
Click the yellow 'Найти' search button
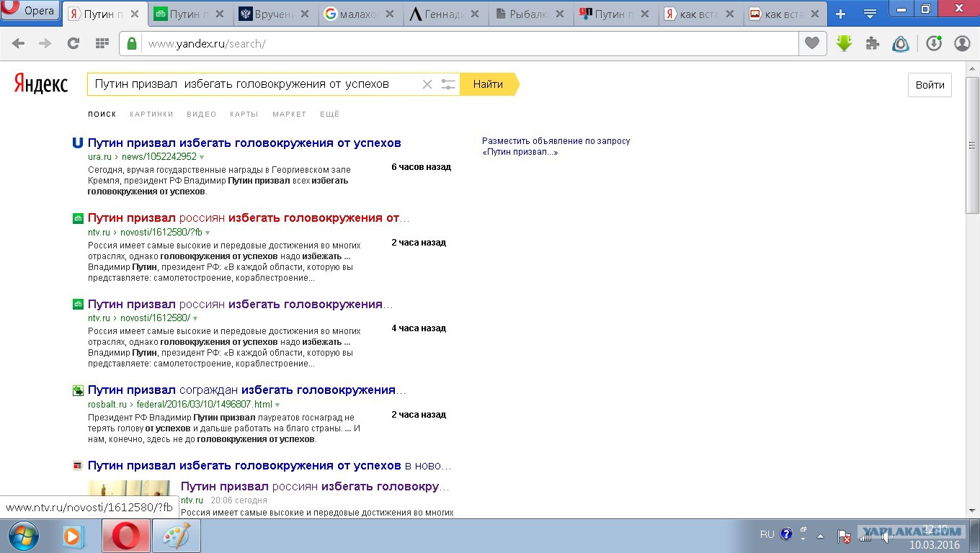(489, 84)
